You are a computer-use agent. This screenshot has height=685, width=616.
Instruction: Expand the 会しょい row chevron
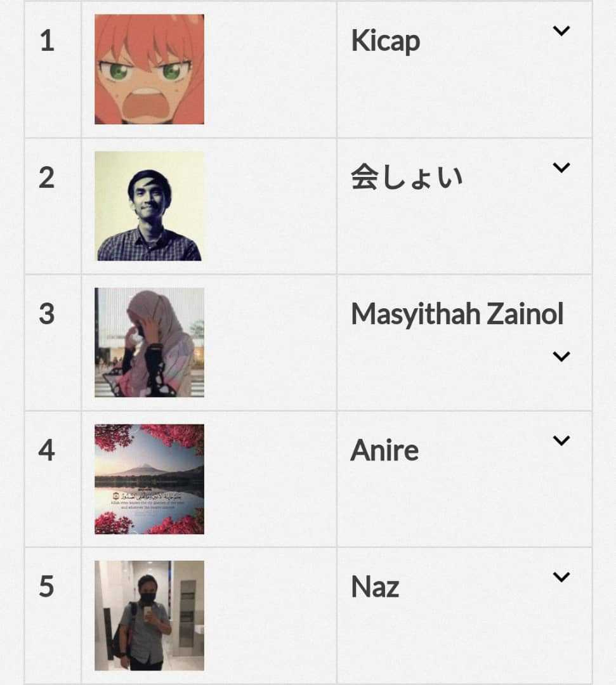coord(561,167)
